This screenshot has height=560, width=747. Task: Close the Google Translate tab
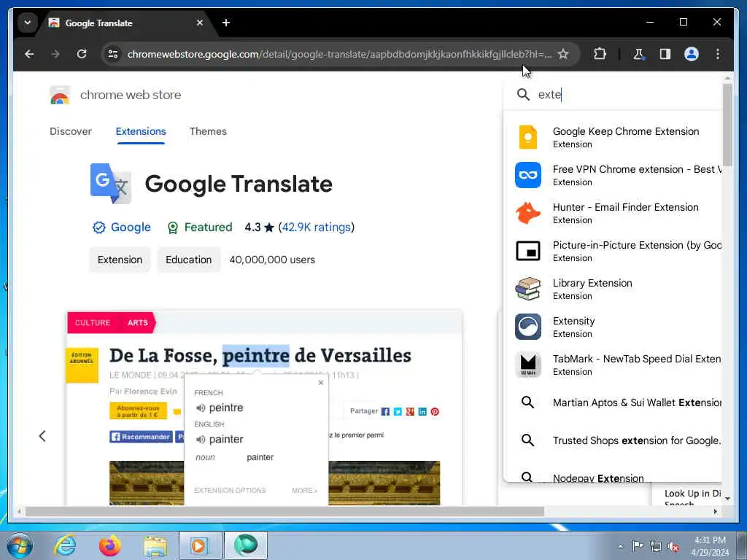pyautogui.click(x=200, y=23)
